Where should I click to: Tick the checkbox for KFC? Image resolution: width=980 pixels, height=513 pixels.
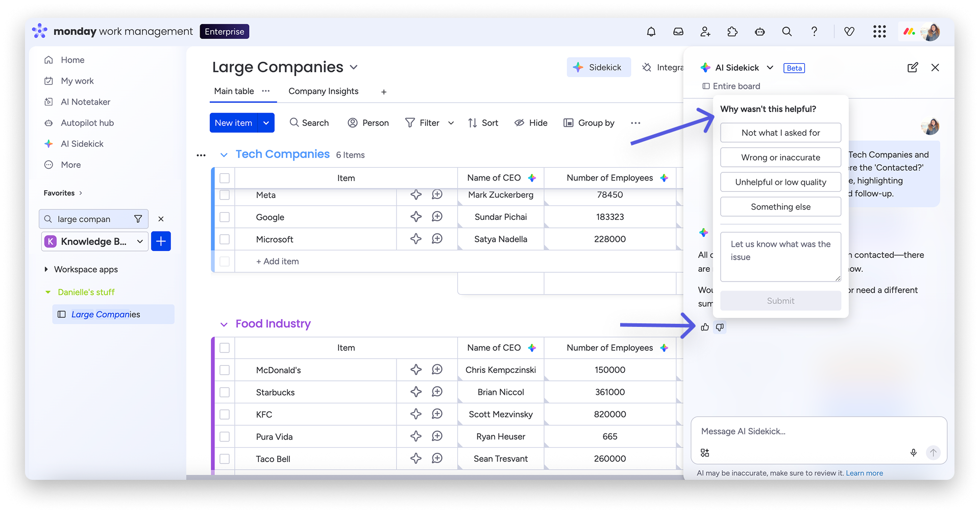[225, 414]
